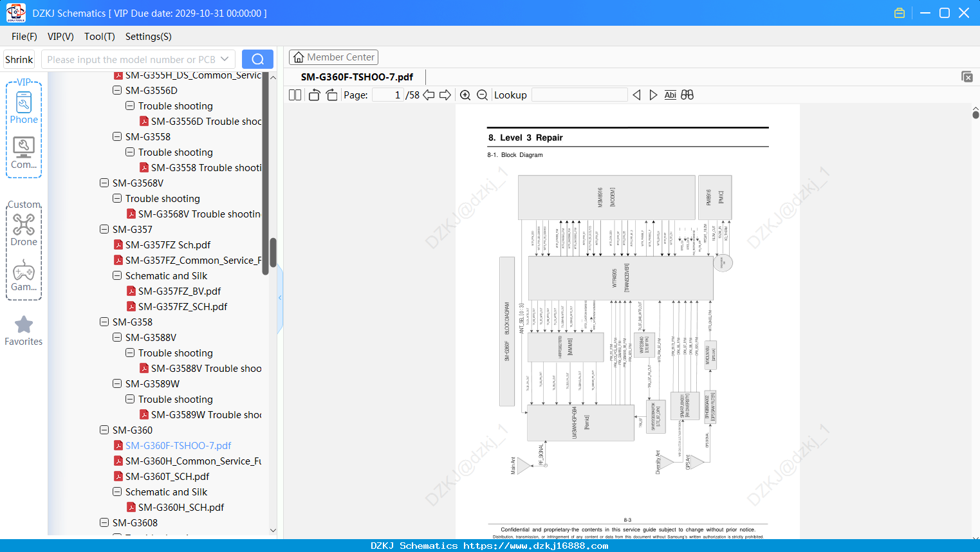Click the Lookup text field
980x552 pixels.
[580, 95]
